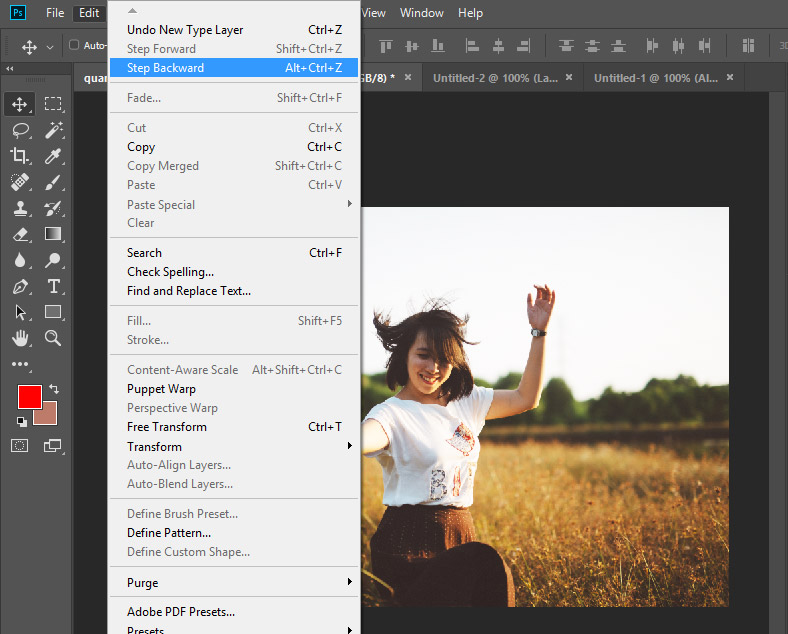The width and height of the screenshot is (788, 634).
Task: Swap foreground and background colors
Action: pos(54,389)
